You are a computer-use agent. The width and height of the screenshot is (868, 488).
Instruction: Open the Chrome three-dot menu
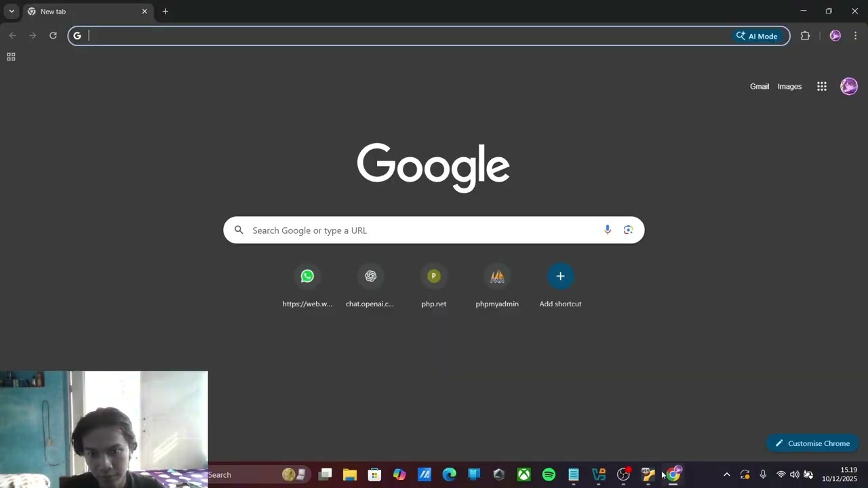pyautogui.click(x=856, y=36)
